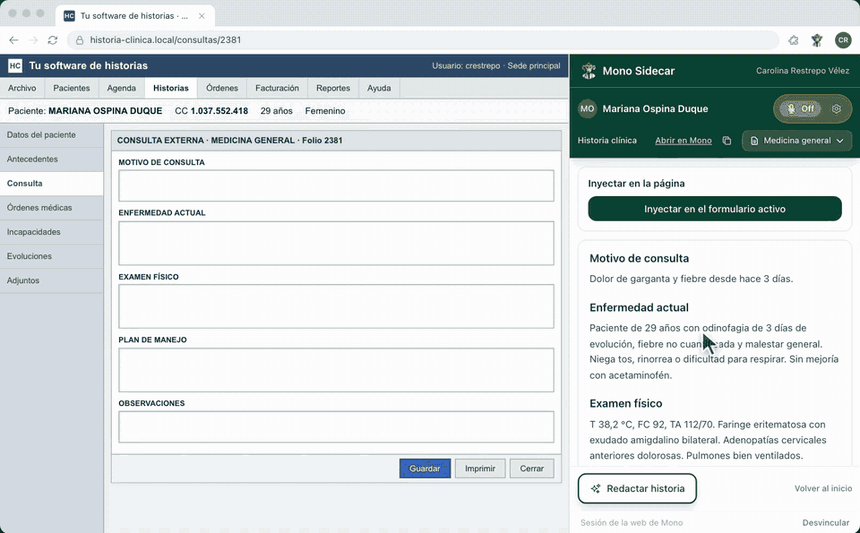Focus the Examen físico field

(x=336, y=306)
